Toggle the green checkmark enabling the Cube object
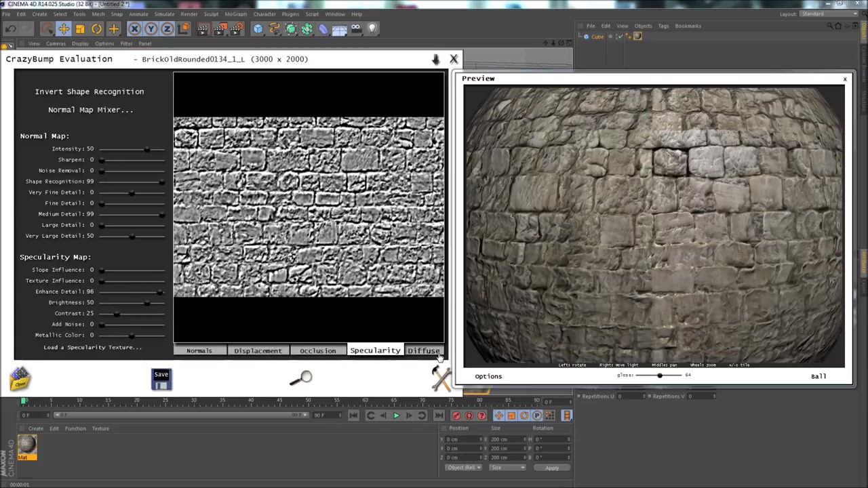 (621, 37)
